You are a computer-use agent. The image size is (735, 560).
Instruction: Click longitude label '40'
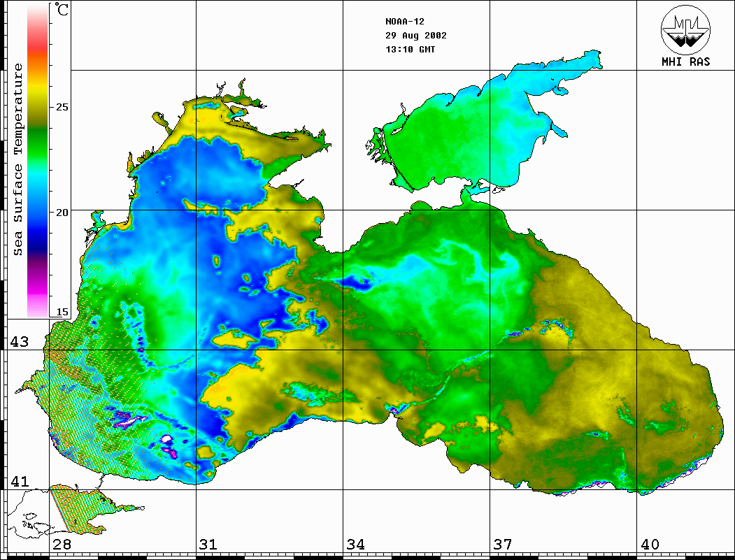(650, 545)
